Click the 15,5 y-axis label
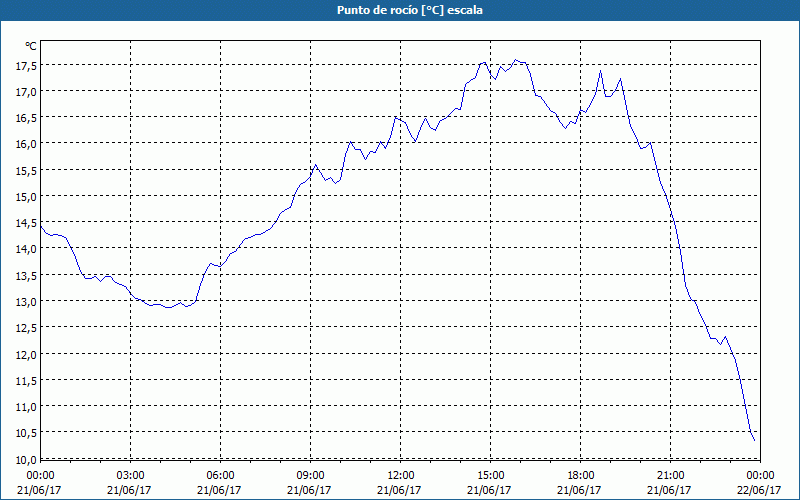Image resolution: width=800 pixels, height=500 pixels. 26,171
